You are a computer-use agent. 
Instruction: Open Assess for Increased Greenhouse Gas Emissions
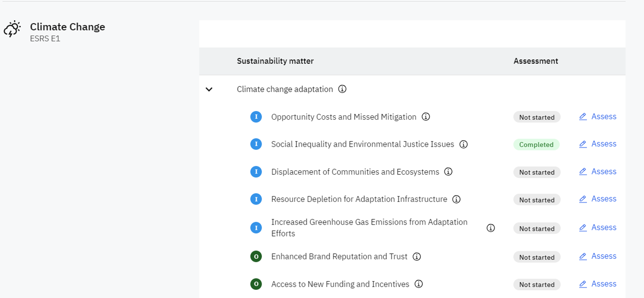coord(598,228)
